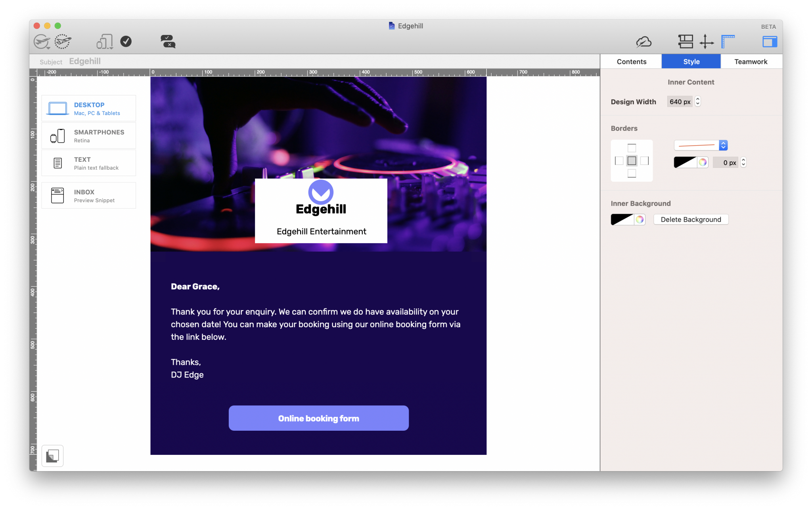This screenshot has width=812, height=510.
Task: Switch to the Contents tab
Action: pos(631,61)
